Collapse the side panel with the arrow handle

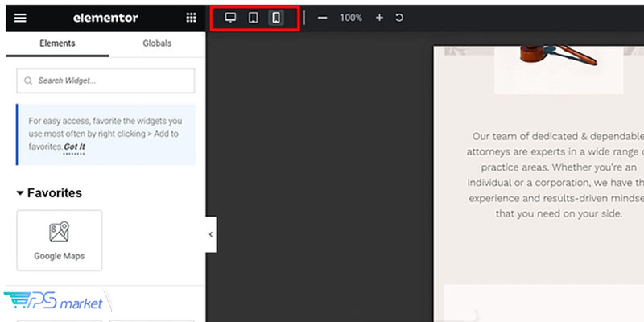(x=211, y=234)
